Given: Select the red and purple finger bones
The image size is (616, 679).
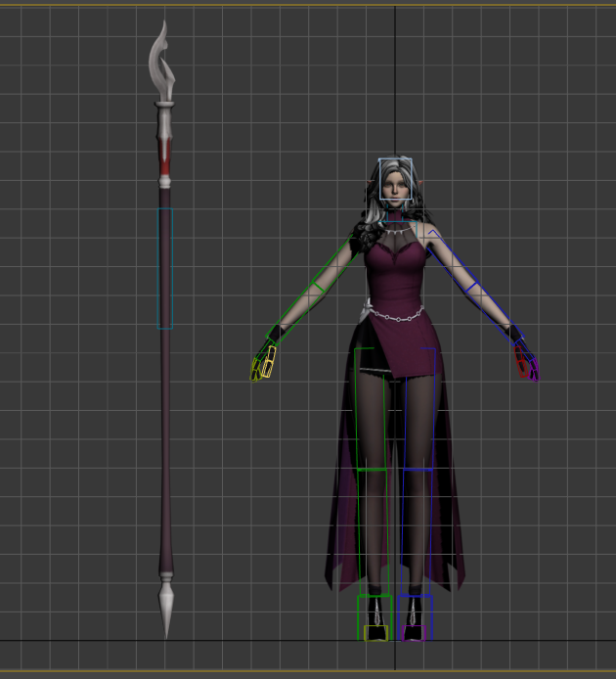Looking at the screenshot, I should (526, 364).
